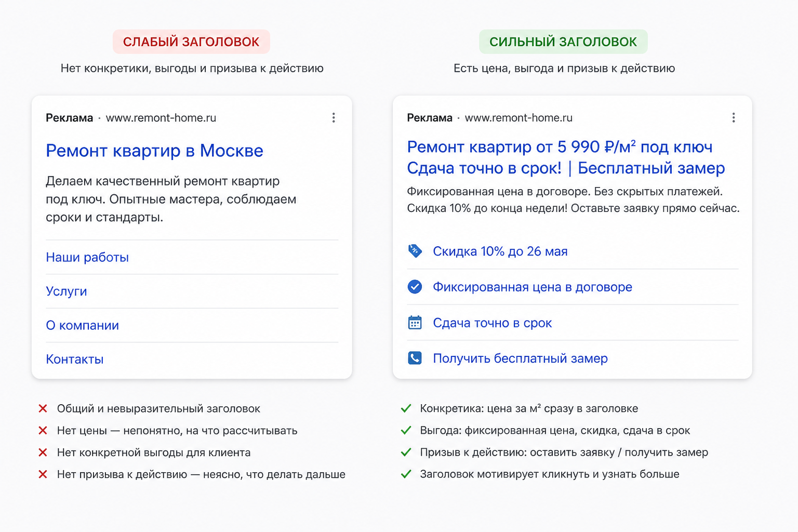The height and width of the screenshot is (532, 798).
Task: Click the red cross next to "Общий и невыразительный заголовок"
Action: (x=43, y=409)
